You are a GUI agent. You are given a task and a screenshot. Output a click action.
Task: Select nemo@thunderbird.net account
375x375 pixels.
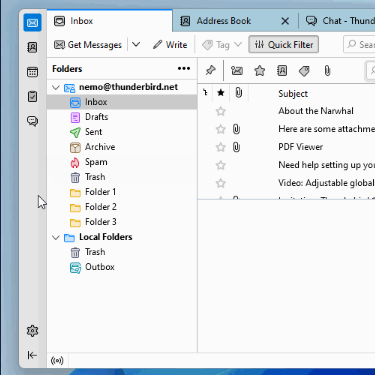point(122,87)
